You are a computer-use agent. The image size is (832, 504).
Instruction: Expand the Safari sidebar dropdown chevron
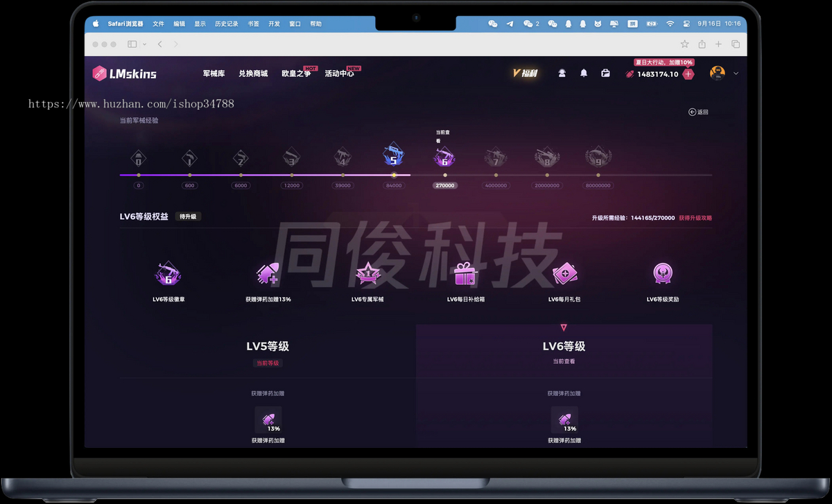coord(144,44)
